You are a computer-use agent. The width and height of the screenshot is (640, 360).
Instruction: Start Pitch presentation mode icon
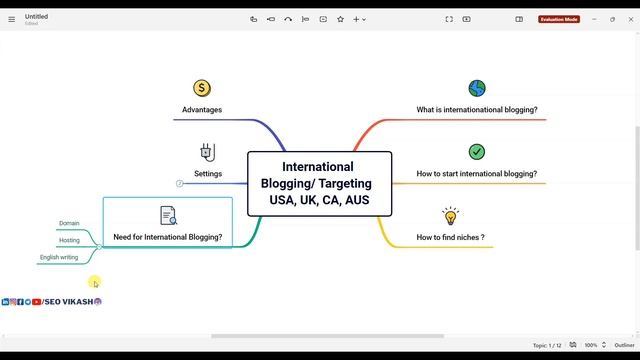point(467,19)
